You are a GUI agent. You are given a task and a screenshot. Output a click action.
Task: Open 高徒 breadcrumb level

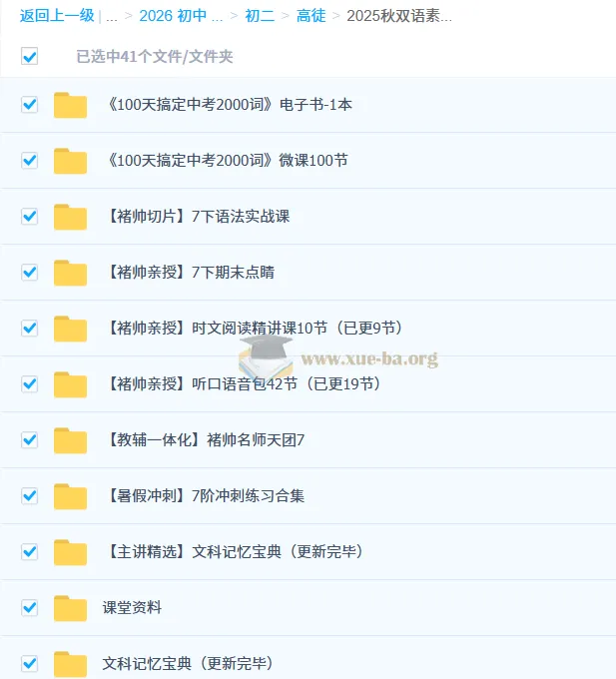[310, 16]
